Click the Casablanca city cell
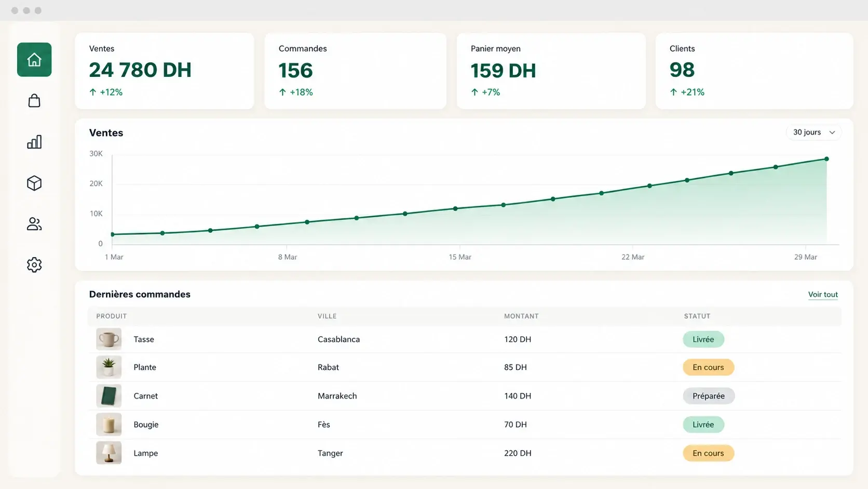The width and height of the screenshot is (868, 489). (x=338, y=339)
